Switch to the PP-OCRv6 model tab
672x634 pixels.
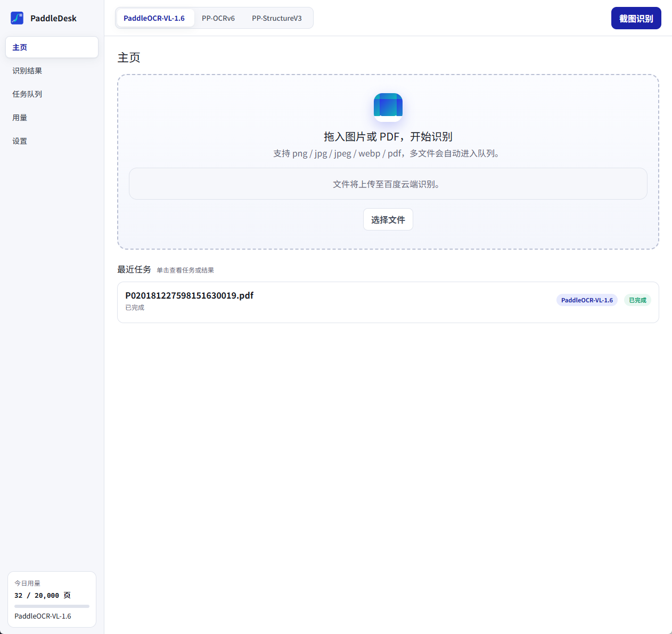pyautogui.click(x=218, y=18)
